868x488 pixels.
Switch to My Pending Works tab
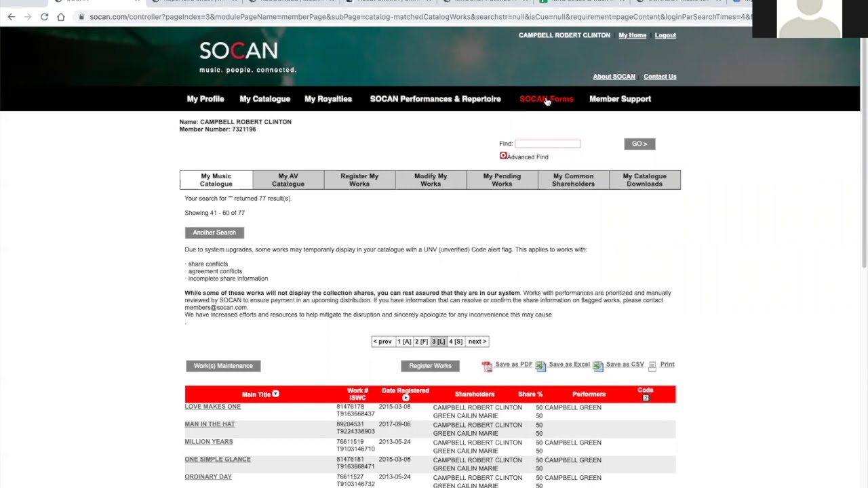pyautogui.click(x=502, y=180)
